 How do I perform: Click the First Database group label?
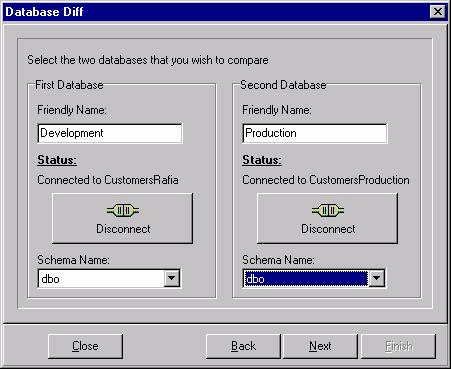[69, 85]
